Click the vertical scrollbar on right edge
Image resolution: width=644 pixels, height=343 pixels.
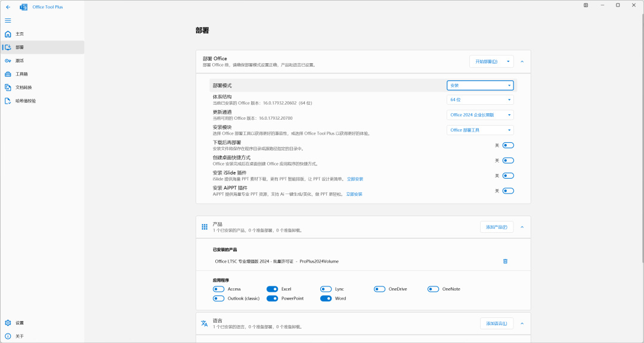pyautogui.click(x=642, y=138)
